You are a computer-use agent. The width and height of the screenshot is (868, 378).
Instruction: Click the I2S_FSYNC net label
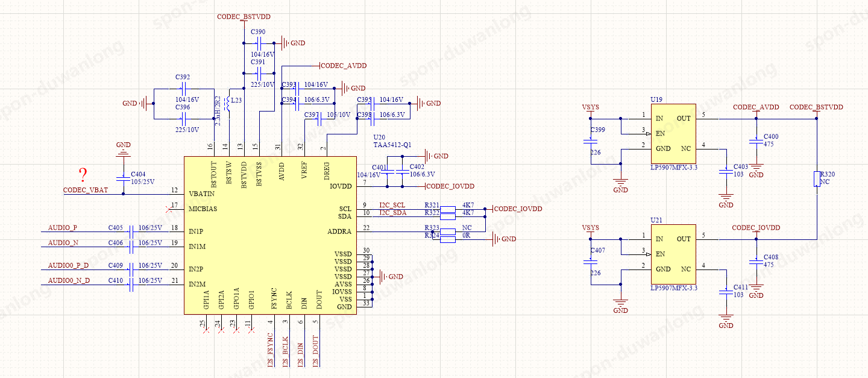271,352
